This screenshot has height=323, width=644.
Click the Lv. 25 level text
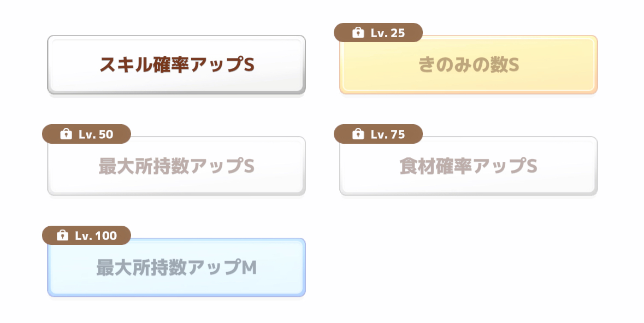pyautogui.click(x=388, y=33)
